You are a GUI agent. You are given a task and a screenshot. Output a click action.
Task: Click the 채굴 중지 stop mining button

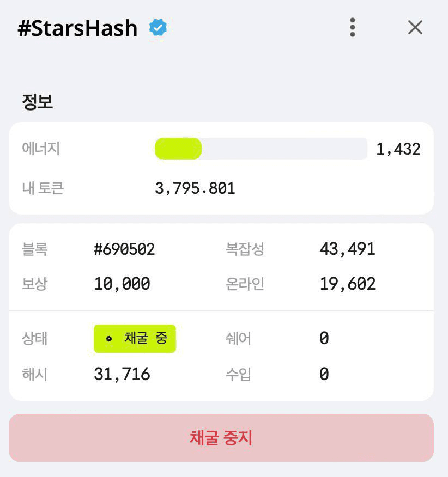[221, 438]
